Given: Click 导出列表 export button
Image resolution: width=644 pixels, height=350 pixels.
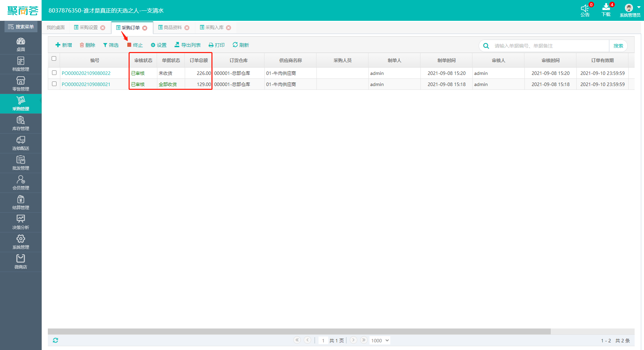Looking at the screenshot, I should point(188,45).
